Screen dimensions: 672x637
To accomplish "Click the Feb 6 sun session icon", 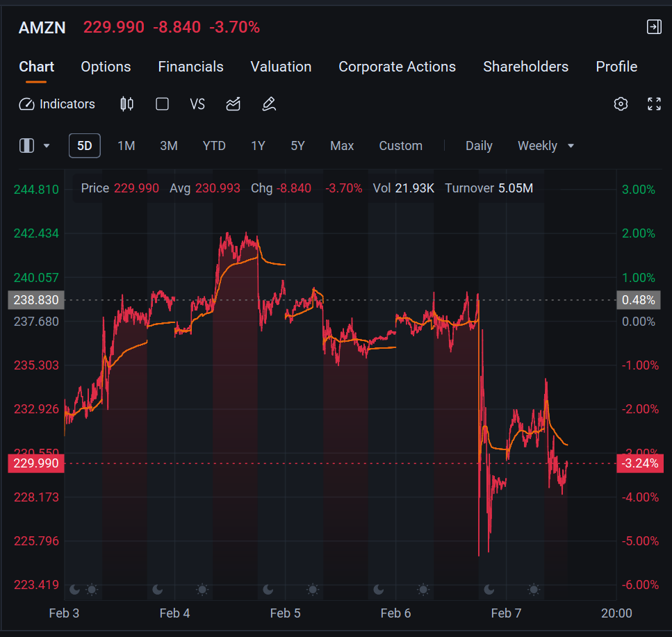I will click(423, 590).
